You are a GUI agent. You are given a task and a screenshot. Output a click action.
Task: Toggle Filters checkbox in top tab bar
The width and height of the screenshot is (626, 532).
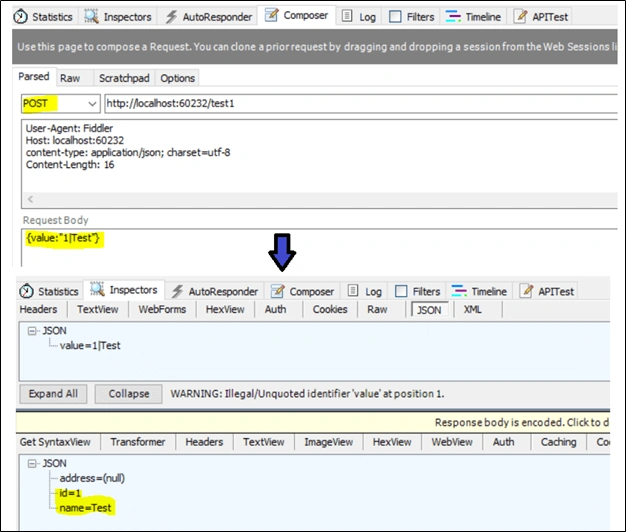[x=395, y=16]
